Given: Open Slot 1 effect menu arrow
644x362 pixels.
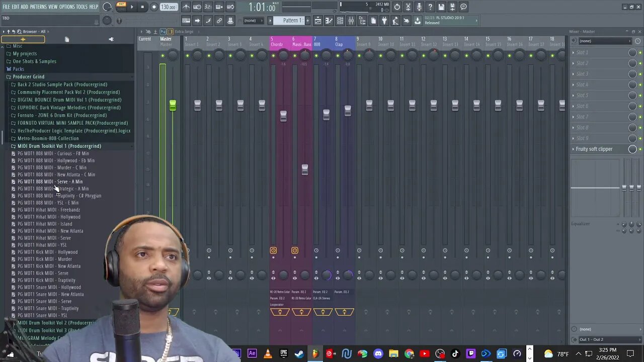Looking at the screenshot, I should [x=573, y=52].
